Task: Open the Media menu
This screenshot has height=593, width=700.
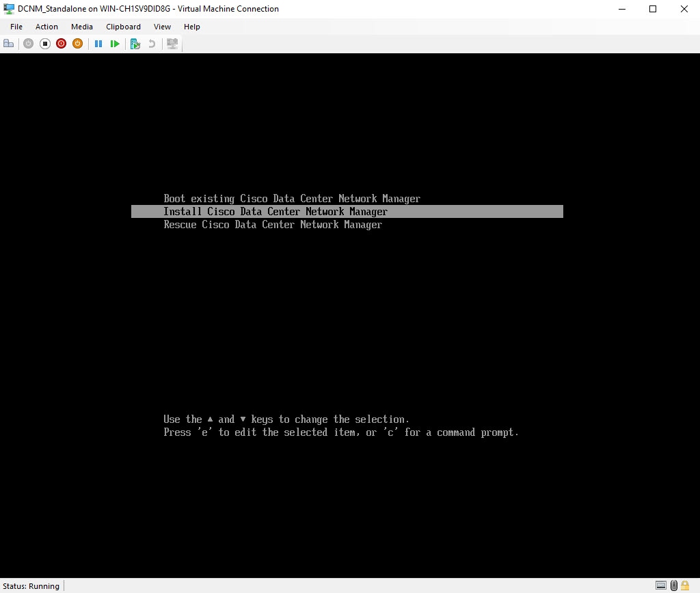Action: (x=82, y=27)
